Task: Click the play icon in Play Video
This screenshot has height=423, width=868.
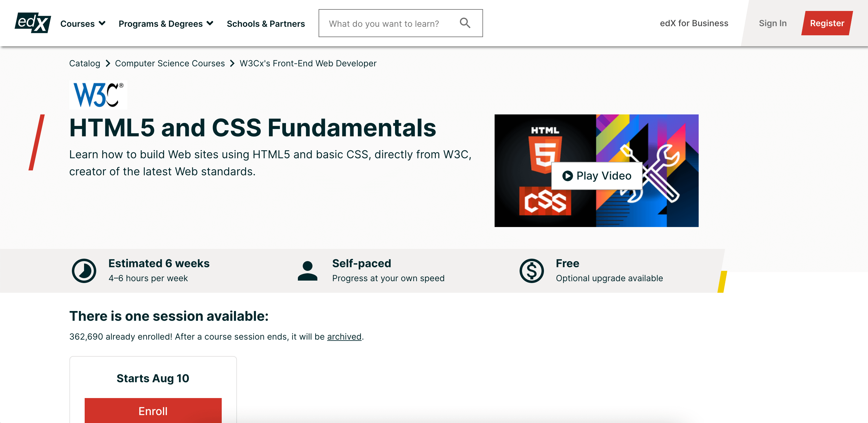Action: pos(567,176)
